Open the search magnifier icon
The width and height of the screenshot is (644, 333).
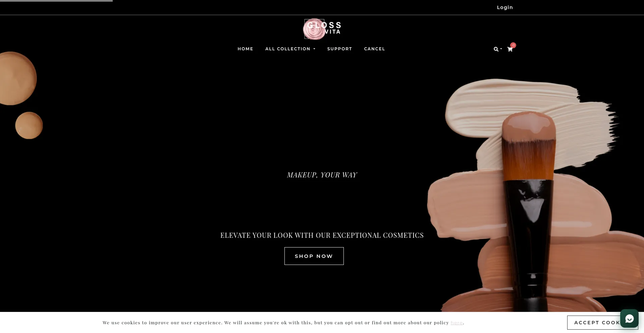click(x=496, y=49)
